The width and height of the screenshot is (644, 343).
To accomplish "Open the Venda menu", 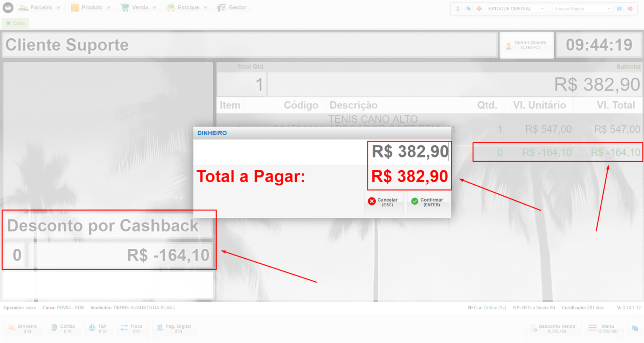I will click(x=139, y=7).
